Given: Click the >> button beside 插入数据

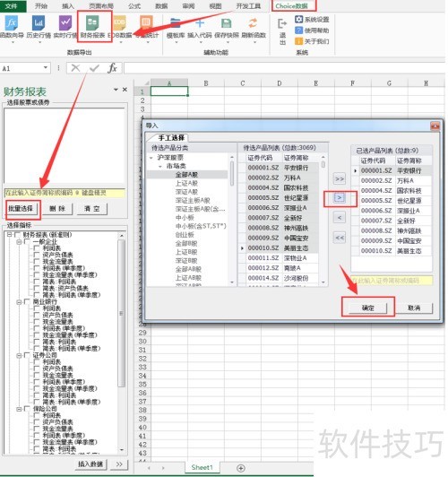Looking at the screenshot, I should click(119, 464).
